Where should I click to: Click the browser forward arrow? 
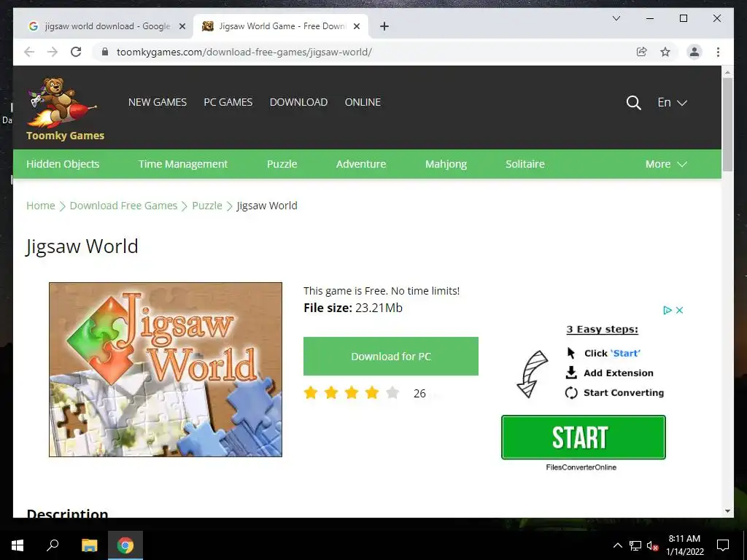click(53, 52)
